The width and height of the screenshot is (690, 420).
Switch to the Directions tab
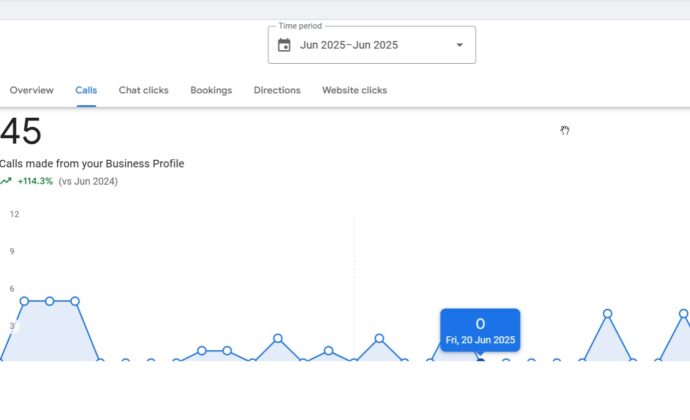click(277, 90)
